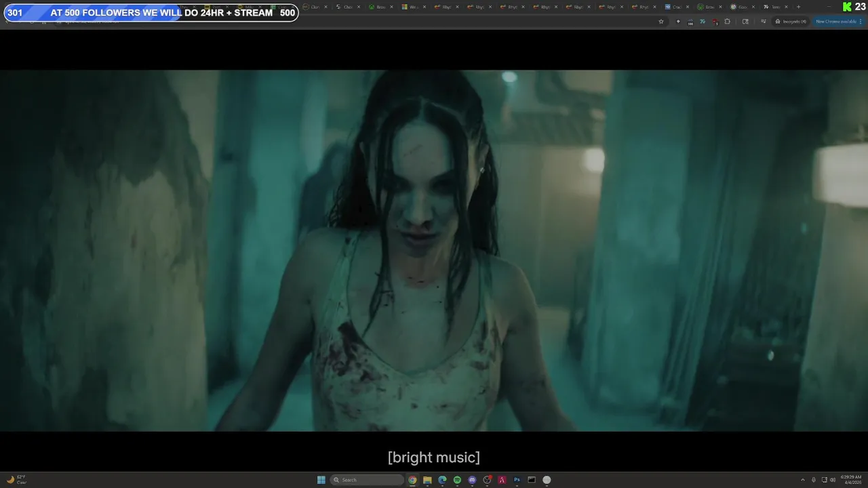This screenshot has width=868, height=488.
Task: Click the extension icon with the 100 badge
Action: (x=690, y=22)
